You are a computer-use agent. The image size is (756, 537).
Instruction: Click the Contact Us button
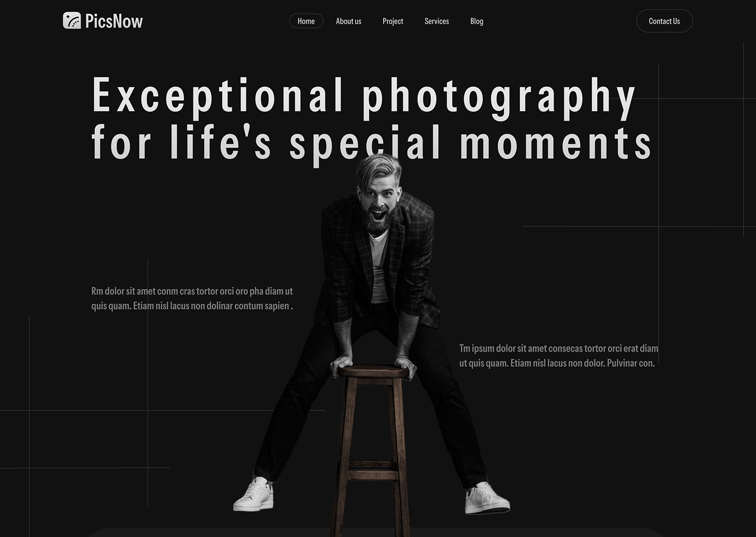click(664, 21)
